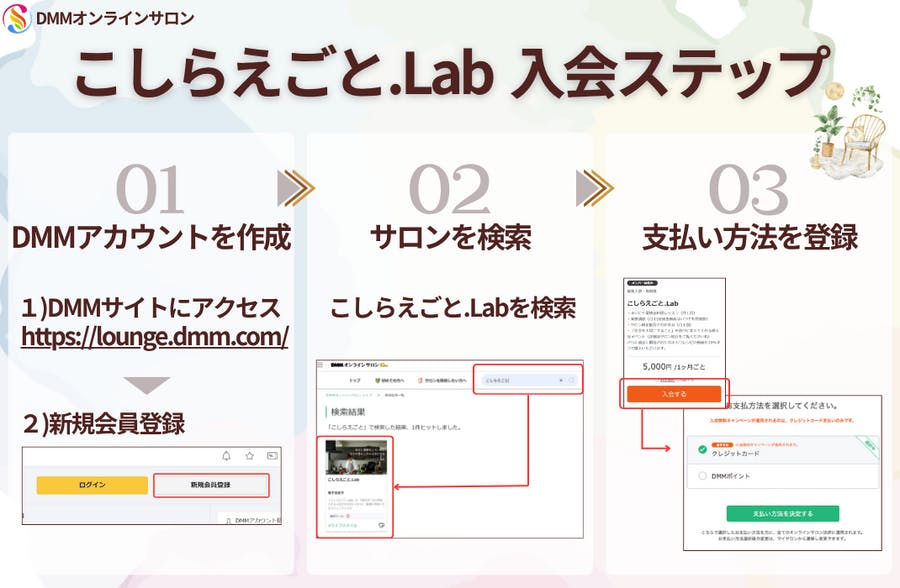The height and width of the screenshot is (588, 900).
Task: Open the lounge.dmm.com URL link
Action: pos(155,337)
